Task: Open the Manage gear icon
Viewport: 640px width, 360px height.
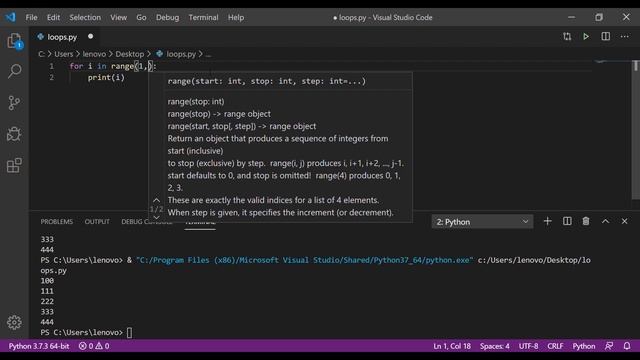Action: tap(14, 322)
